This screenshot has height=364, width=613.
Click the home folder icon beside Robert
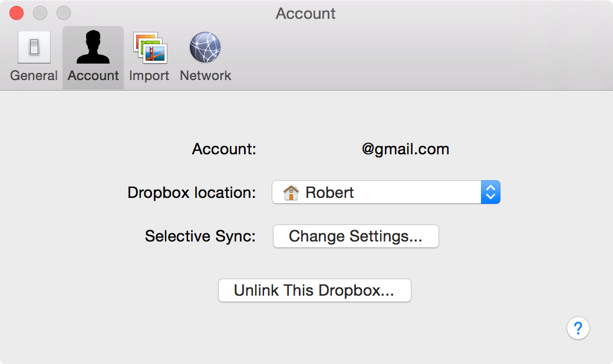coord(291,193)
